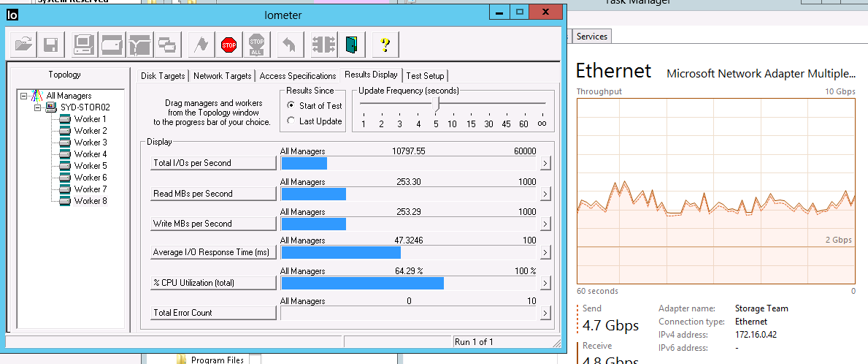Screen dimensions: 868x364
Task: Select Worker 1 disk icon in topology
Action: click(65, 119)
